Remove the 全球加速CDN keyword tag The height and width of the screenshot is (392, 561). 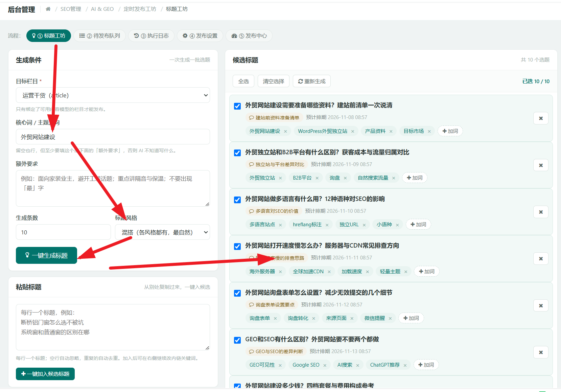click(x=329, y=272)
